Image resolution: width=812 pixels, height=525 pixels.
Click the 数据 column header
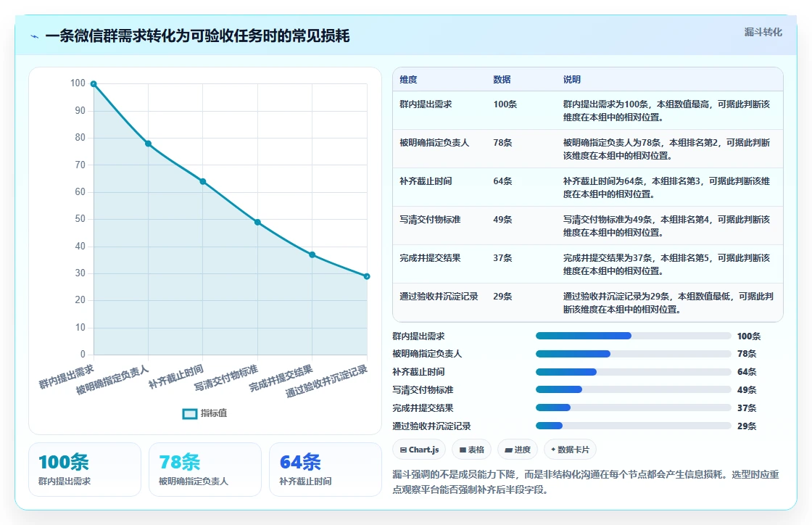[502, 80]
